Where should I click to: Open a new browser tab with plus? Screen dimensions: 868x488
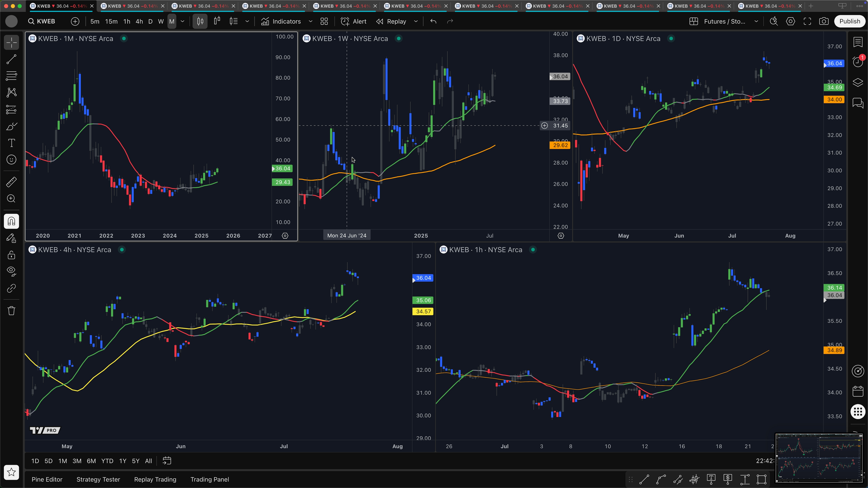point(811,6)
